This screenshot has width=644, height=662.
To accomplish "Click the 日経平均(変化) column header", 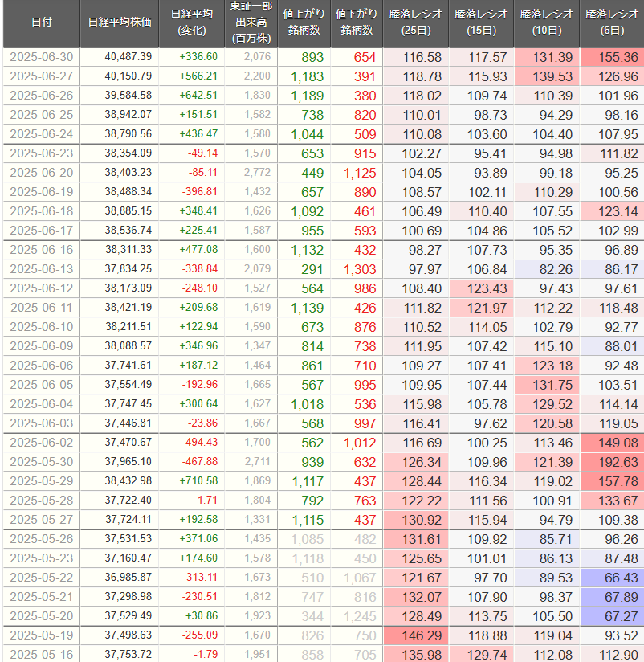I will click(x=192, y=23).
